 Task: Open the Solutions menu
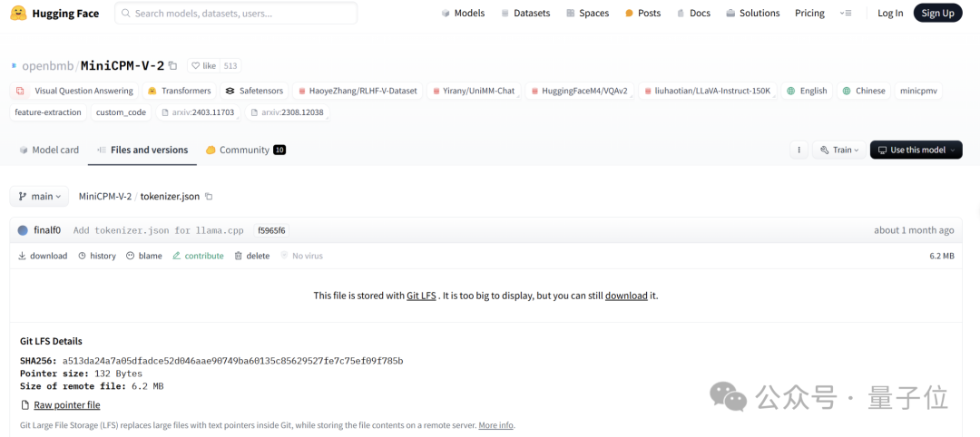[752, 13]
